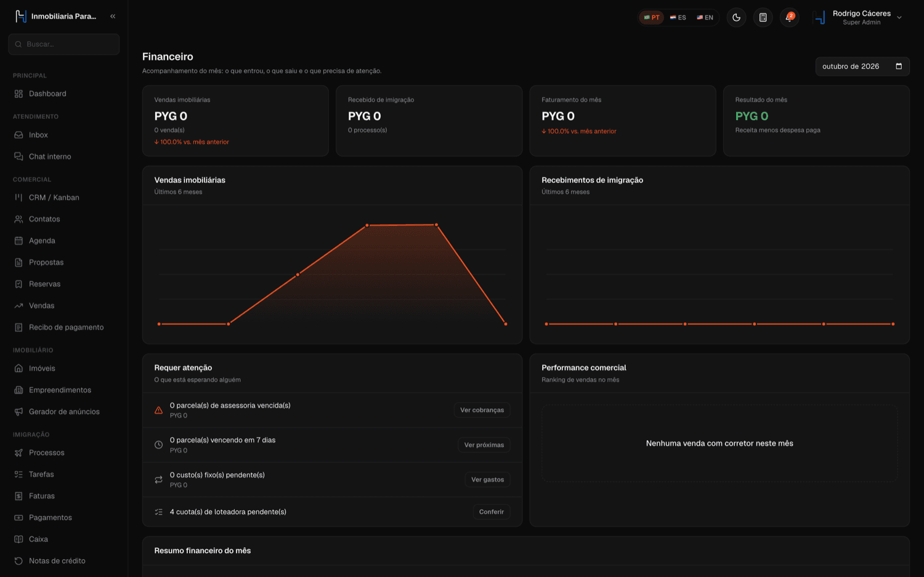Switch language to EN

point(705,17)
